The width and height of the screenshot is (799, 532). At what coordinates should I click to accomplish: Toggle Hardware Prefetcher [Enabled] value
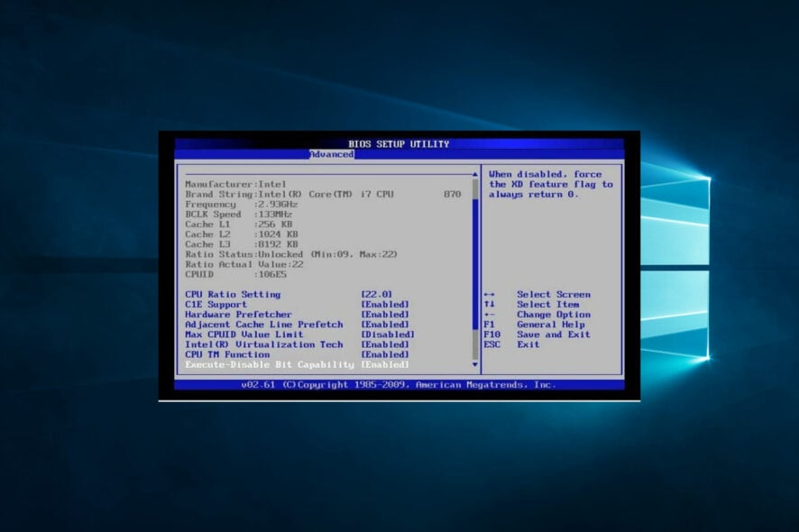[385, 315]
